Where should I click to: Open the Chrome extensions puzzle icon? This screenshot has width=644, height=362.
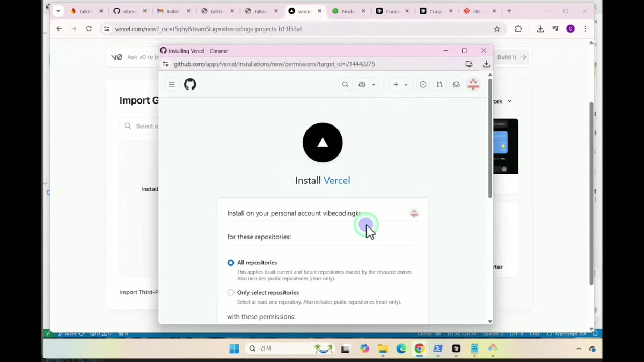518,29
